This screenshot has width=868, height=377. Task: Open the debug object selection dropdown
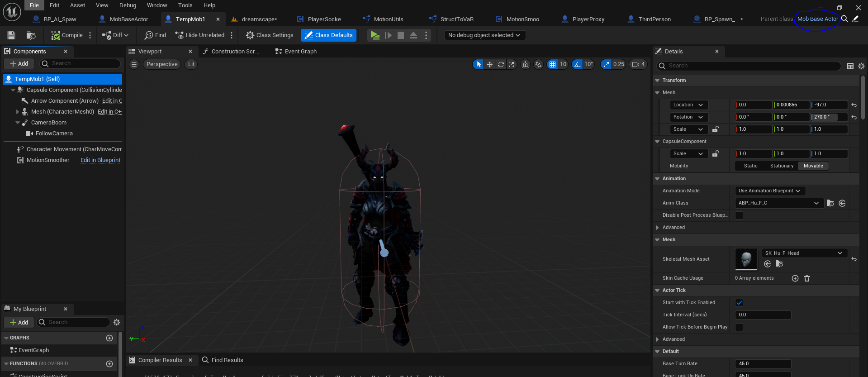(x=485, y=35)
